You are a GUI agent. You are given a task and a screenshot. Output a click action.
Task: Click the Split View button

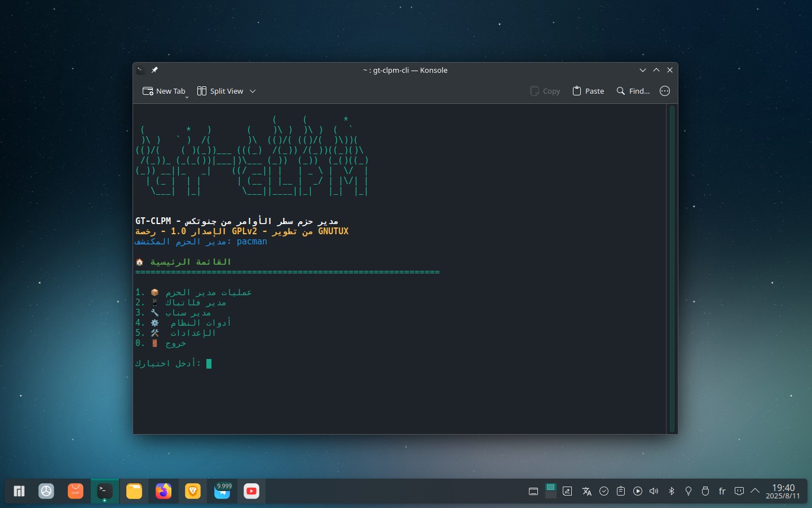[220, 91]
